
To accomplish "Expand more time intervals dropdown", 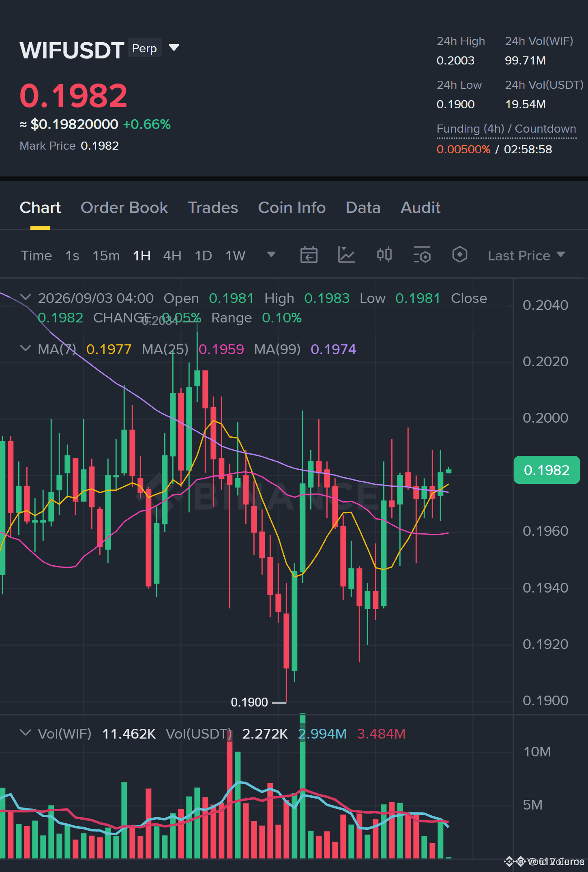I will click(271, 255).
